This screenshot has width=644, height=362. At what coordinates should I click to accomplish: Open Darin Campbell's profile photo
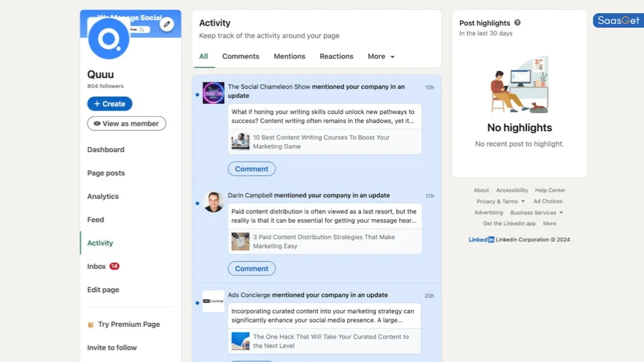pyautogui.click(x=213, y=202)
